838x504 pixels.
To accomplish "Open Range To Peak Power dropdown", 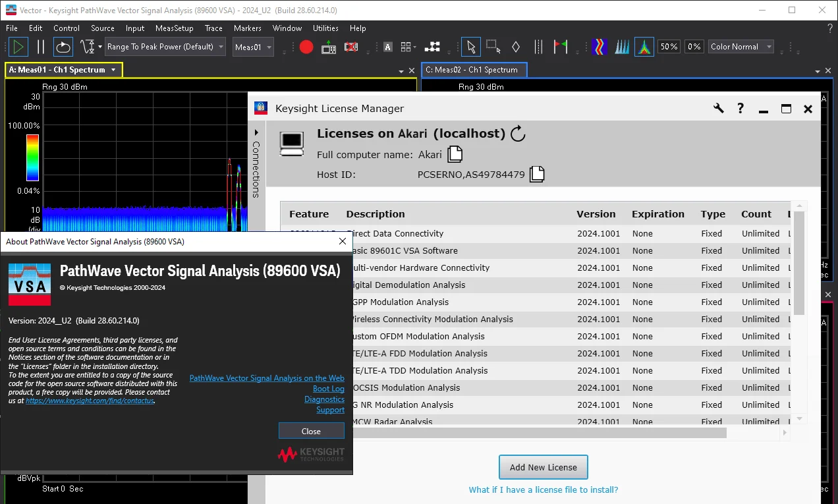I will coord(165,47).
